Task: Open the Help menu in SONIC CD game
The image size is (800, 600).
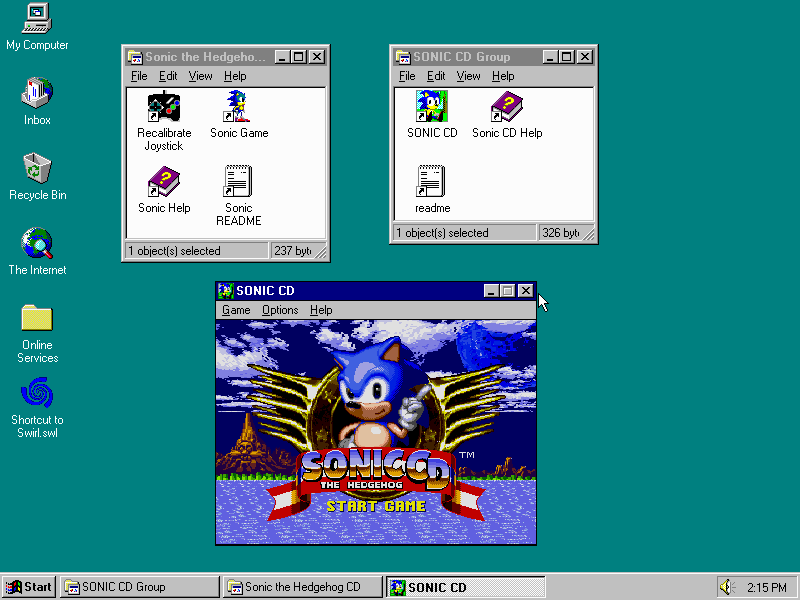Action: coord(321,310)
